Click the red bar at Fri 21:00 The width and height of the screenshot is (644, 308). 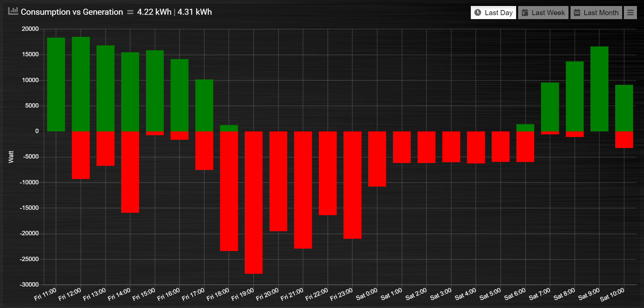(x=303, y=190)
